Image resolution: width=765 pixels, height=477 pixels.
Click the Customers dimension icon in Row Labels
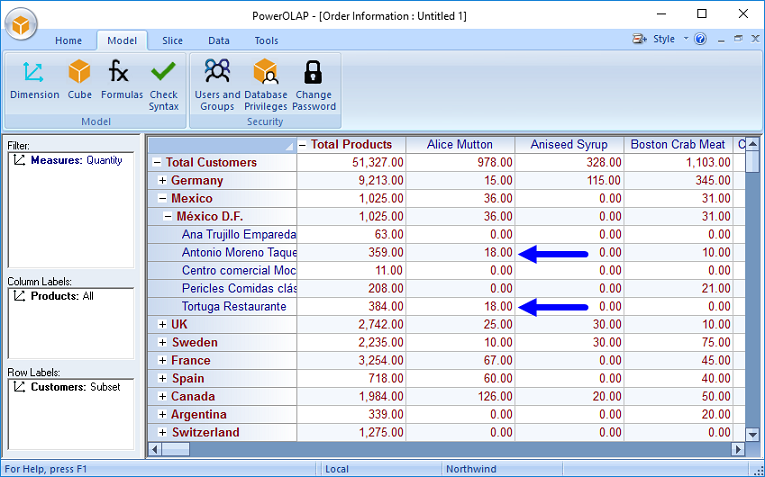[x=19, y=387]
